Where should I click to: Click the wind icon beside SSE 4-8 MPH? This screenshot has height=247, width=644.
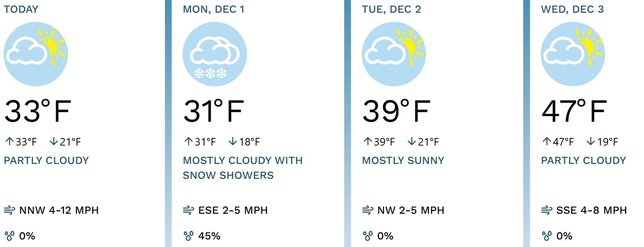pos(546,210)
